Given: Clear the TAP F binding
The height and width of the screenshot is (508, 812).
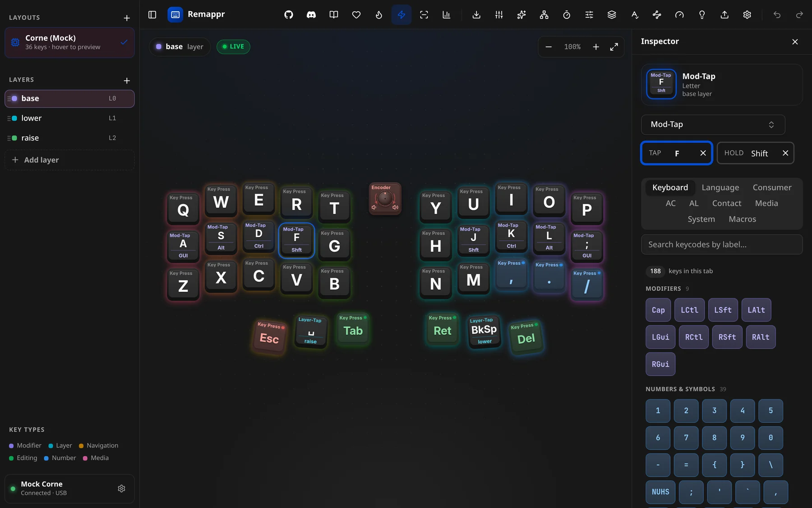Looking at the screenshot, I should pyautogui.click(x=703, y=153).
